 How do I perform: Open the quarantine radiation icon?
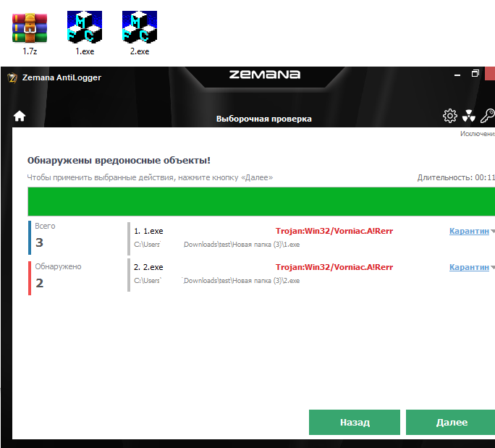click(x=469, y=116)
